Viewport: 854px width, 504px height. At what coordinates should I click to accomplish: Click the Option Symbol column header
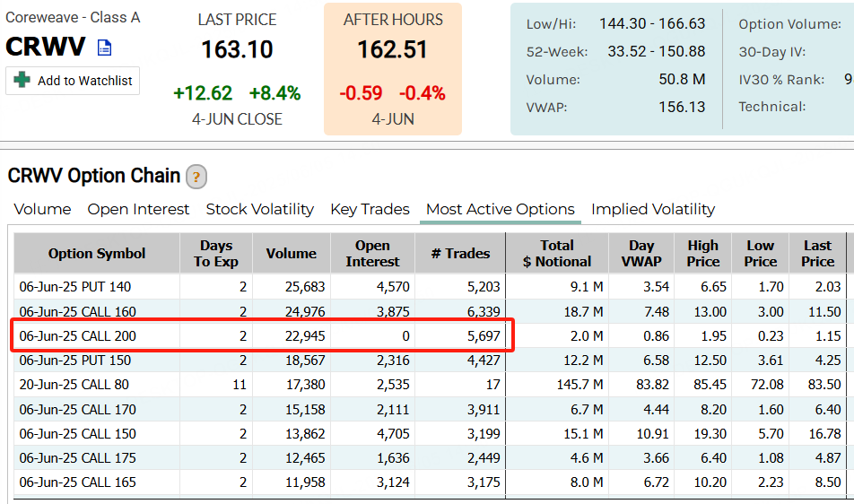(97, 254)
